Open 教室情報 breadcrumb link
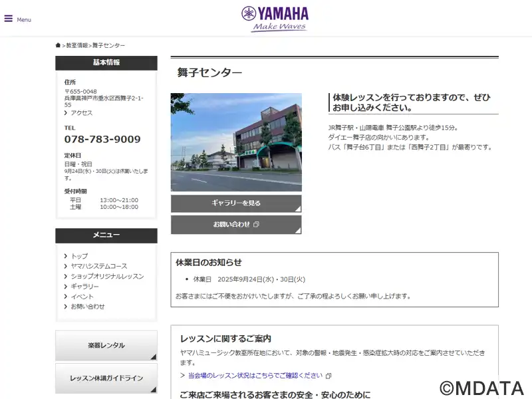The image size is (532, 399). (x=77, y=45)
